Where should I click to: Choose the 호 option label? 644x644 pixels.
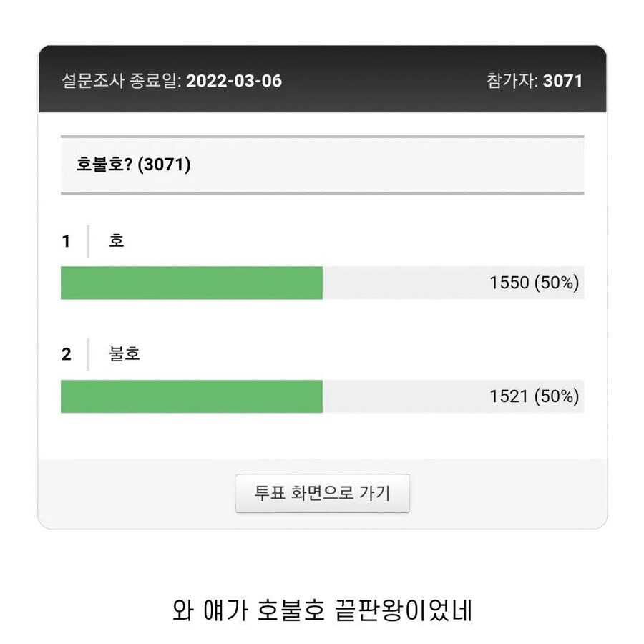click(x=117, y=241)
